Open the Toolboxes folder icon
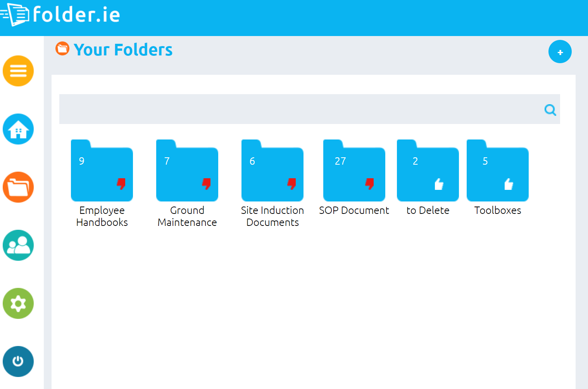The height and width of the screenshot is (389, 588). coord(498,170)
